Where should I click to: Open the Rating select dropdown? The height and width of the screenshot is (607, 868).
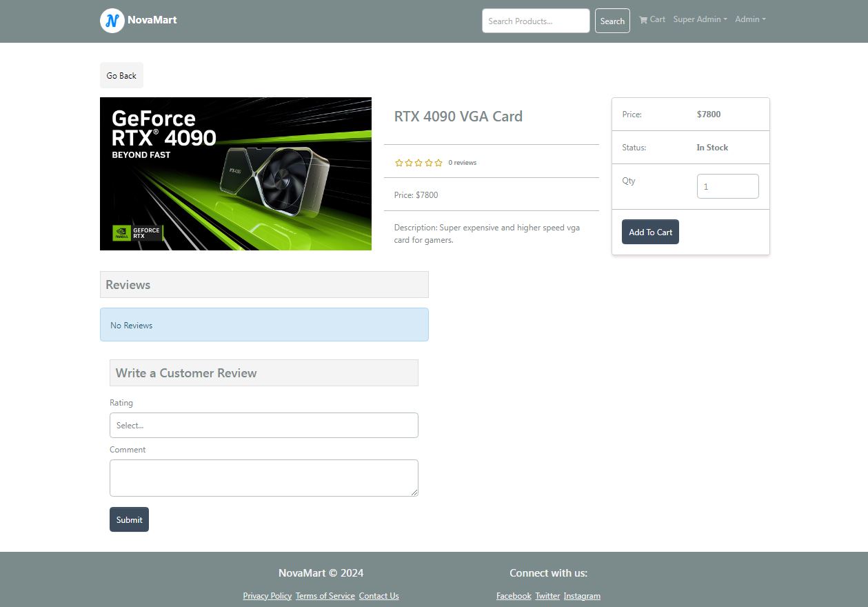264,425
